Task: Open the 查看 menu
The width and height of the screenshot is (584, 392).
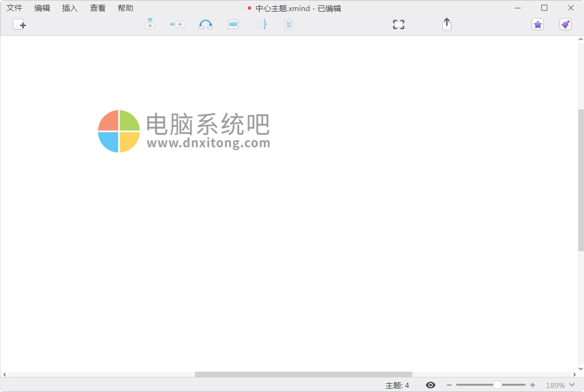Action: [x=98, y=8]
